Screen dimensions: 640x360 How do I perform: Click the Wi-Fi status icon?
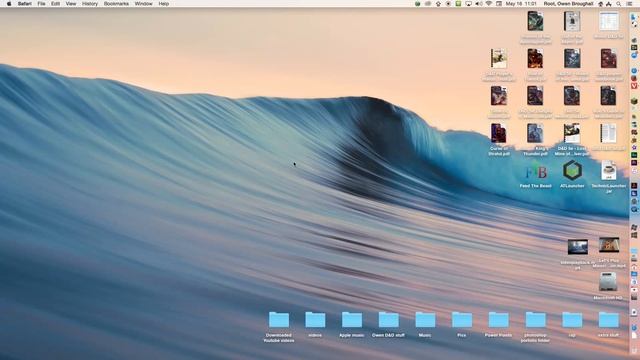[489, 4]
